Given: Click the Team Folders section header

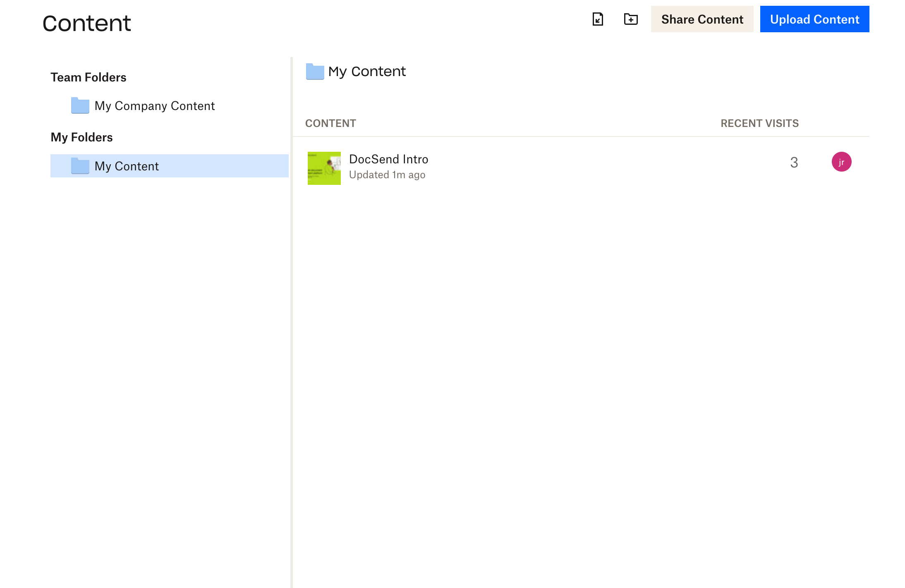Looking at the screenshot, I should click(88, 77).
